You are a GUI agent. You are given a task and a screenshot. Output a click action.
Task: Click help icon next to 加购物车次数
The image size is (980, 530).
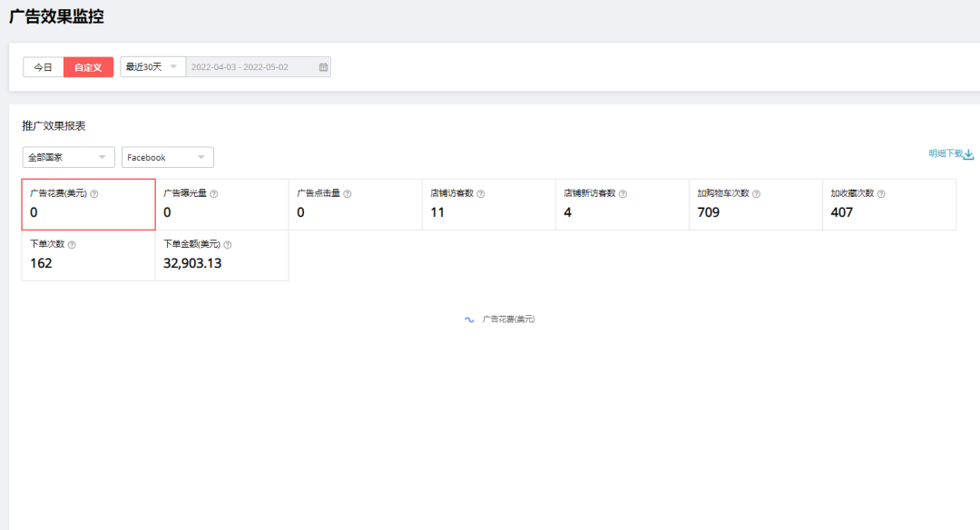(756, 193)
